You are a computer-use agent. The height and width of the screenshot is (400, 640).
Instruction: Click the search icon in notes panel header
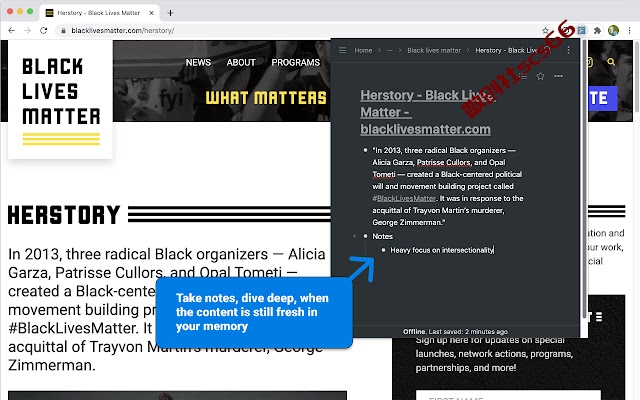[x=548, y=50]
